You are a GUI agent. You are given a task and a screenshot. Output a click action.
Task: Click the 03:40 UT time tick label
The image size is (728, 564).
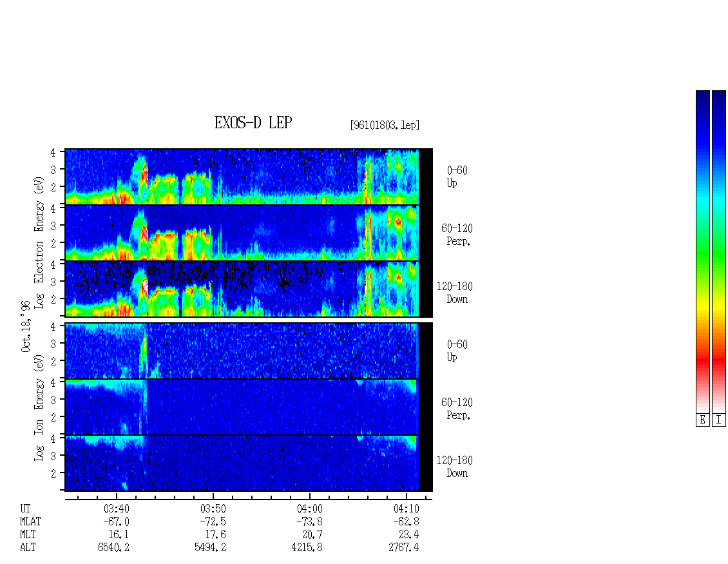pos(116,509)
